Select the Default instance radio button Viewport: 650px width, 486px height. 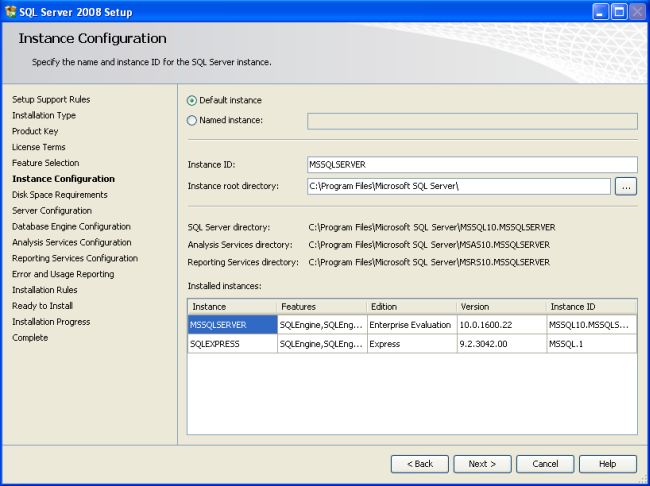coord(192,100)
